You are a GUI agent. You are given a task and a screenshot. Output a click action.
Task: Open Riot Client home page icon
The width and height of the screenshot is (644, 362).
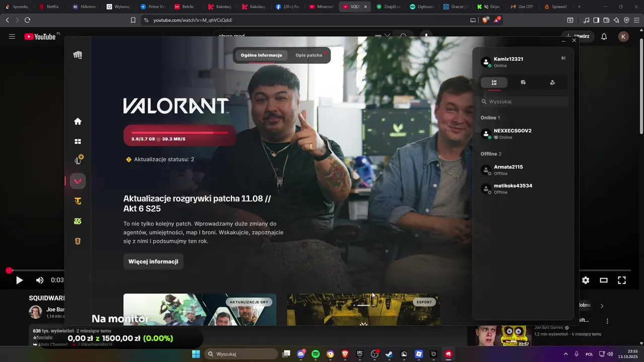coord(77,121)
